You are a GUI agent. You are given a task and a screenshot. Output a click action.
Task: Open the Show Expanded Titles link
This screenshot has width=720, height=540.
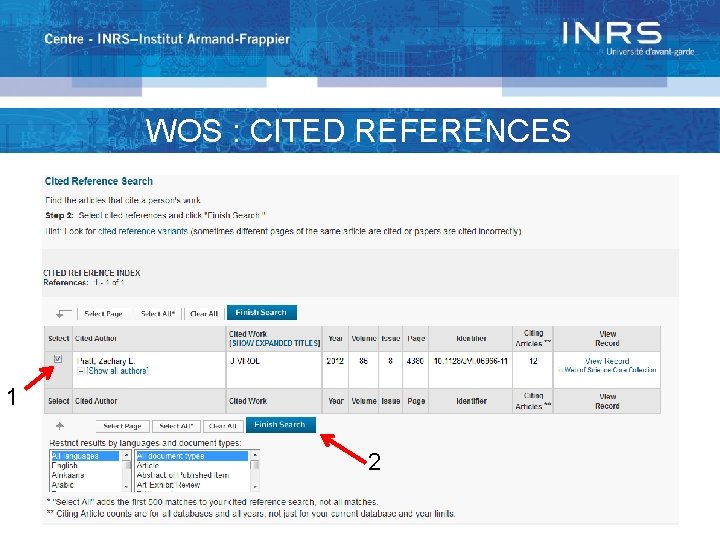[x=275, y=343]
